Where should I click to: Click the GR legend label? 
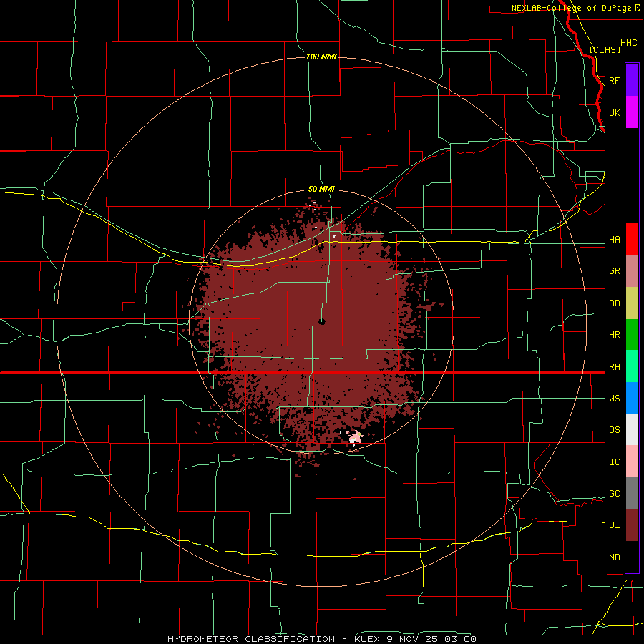pos(615,271)
